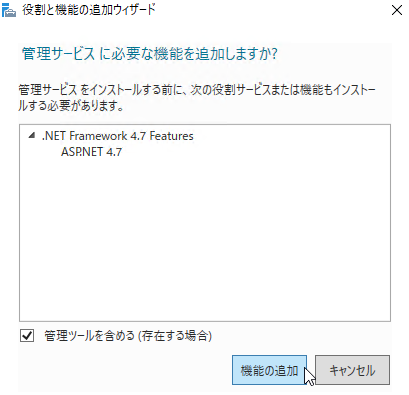The image size is (409, 395).
Task: Click the small triangle beside .NET Framework
Action: click(32, 135)
